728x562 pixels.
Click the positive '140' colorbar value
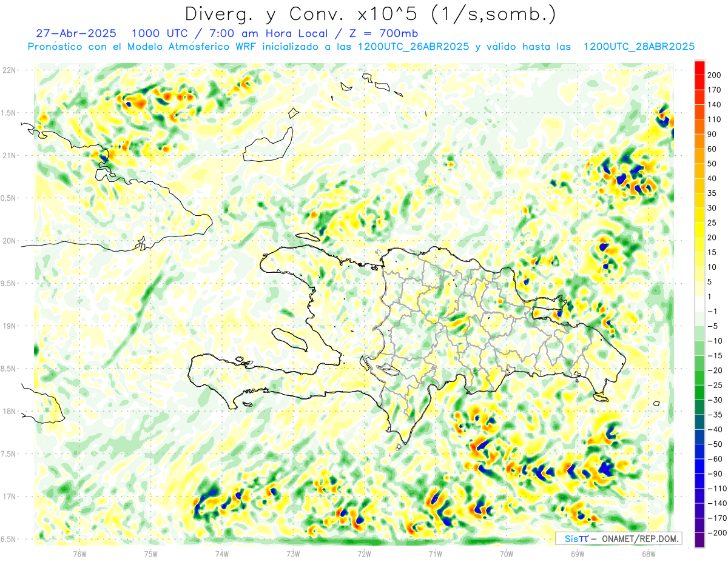715,105
